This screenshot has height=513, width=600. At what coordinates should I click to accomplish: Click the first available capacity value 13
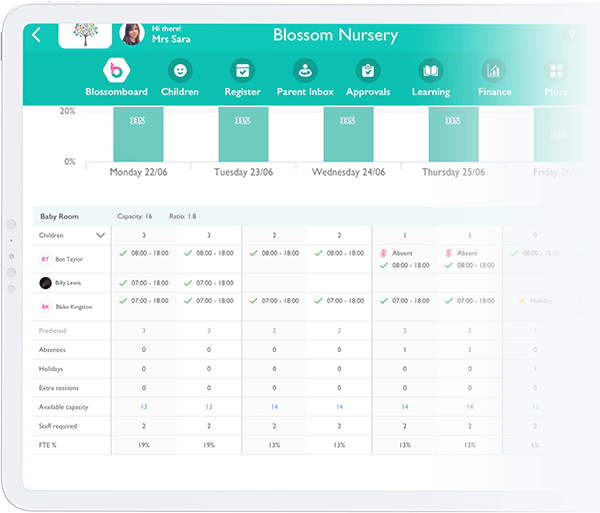click(144, 407)
